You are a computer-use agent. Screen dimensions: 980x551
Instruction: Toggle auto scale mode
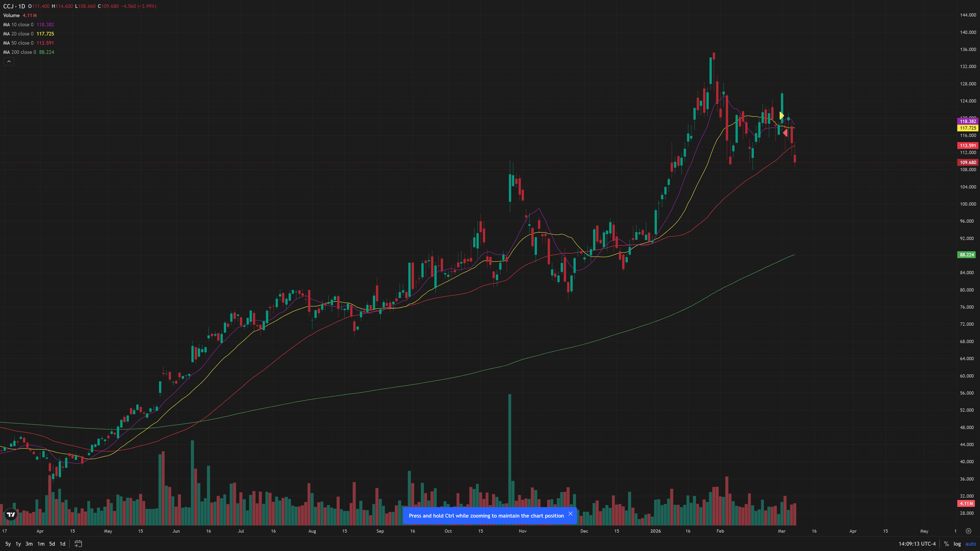[971, 544]
